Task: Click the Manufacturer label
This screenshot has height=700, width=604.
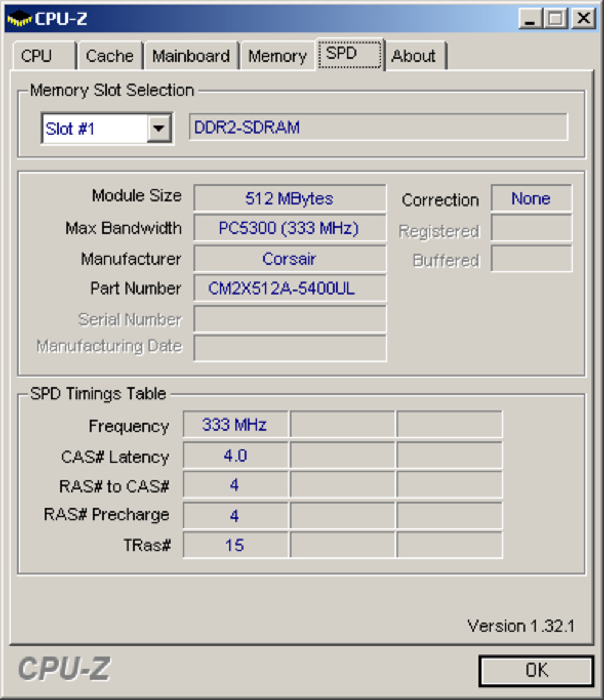Action: (x=131, y=259)
